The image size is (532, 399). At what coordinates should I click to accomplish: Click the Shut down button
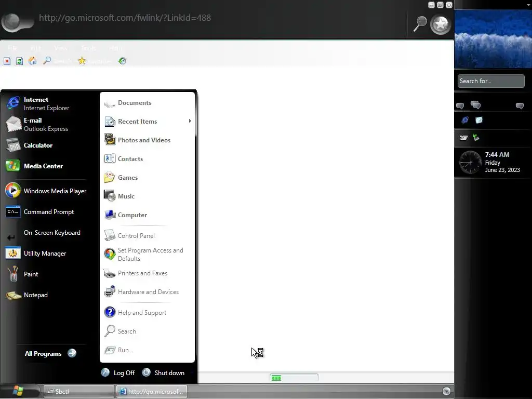click(x=163, y=373)
